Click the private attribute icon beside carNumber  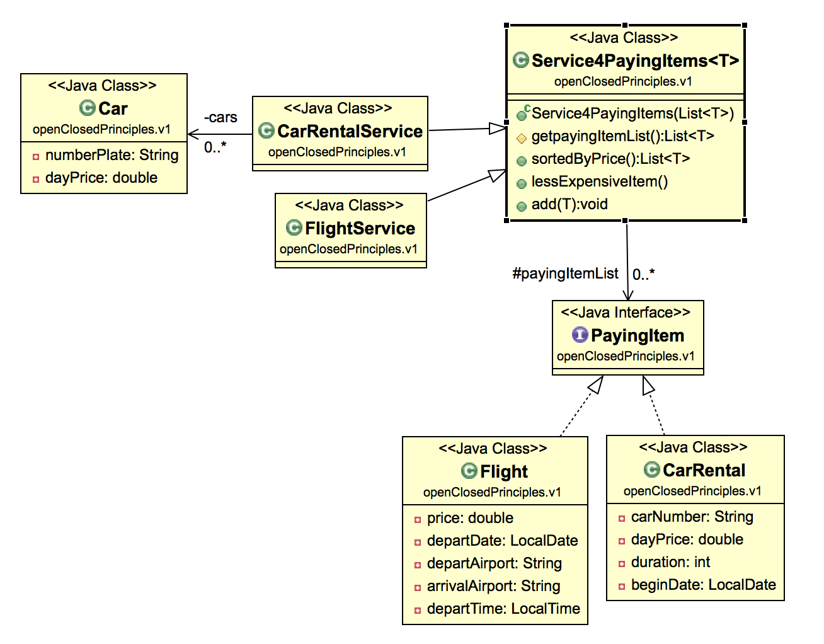(621, 517)
